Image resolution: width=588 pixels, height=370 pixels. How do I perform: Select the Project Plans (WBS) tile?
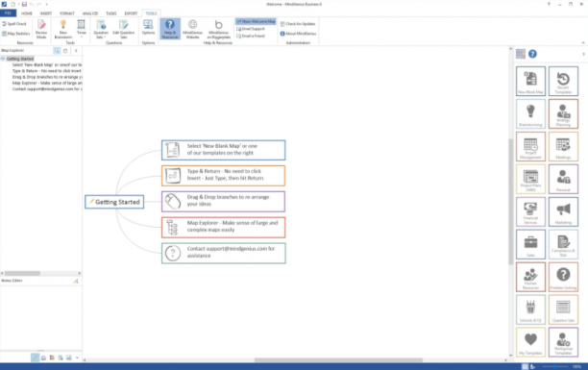530,179
